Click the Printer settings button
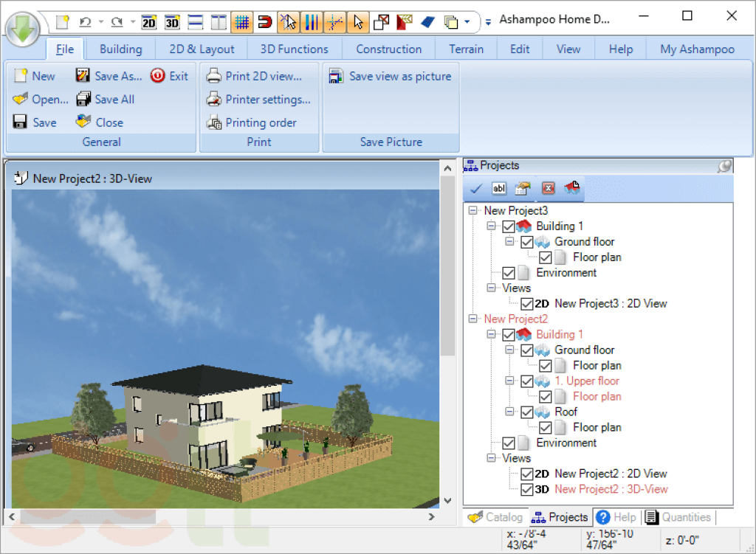The width and height of the screenshot is (756, 554). click(x=258, y=100)
